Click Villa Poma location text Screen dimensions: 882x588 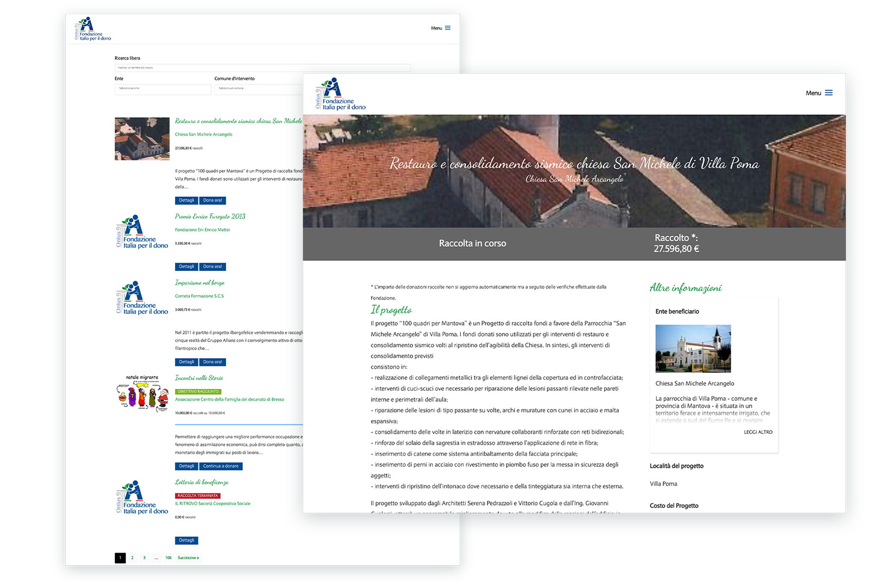pos(663,484)
